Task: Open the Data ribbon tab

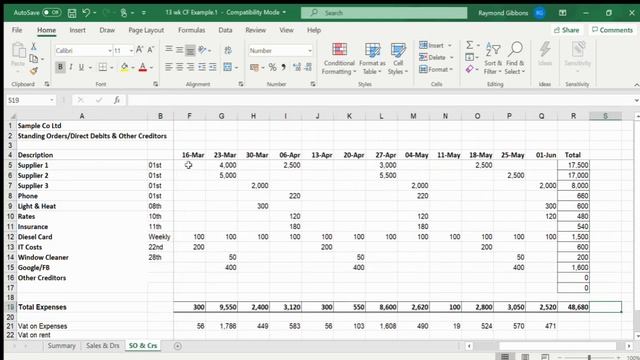Action: [225, 30]
